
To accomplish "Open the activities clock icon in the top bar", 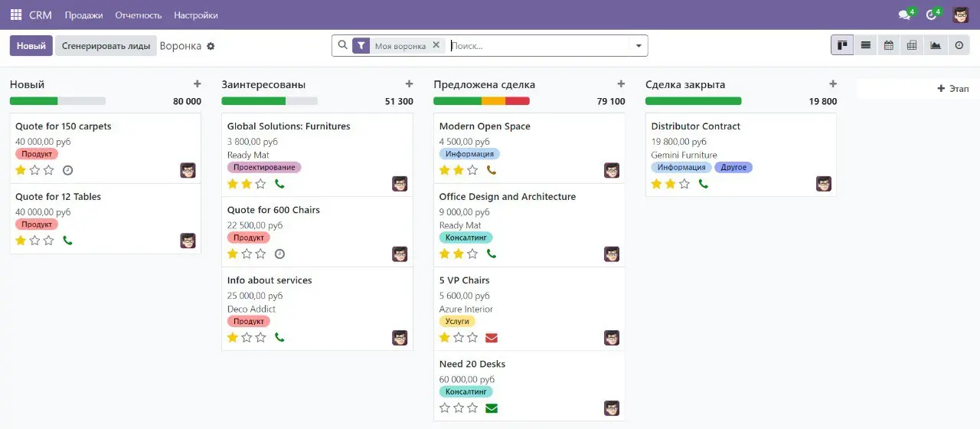I will 933,15.
